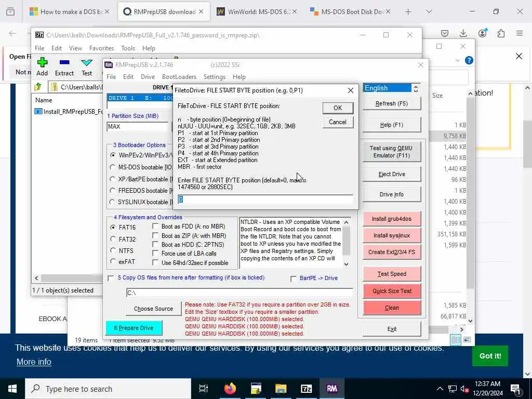Open Firefox from the taskbar
Screen dimensions: 532x399
(x=230, y=389)
